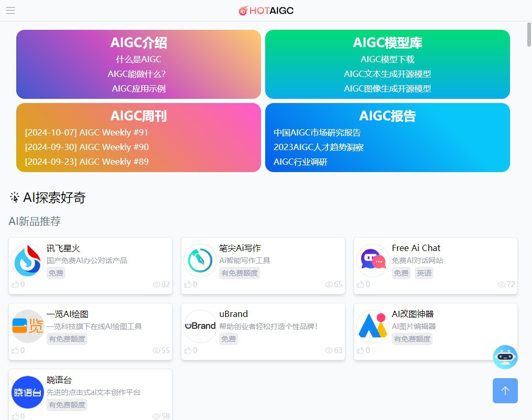Click the page vertical scrollbar thumb
This screenshot has height=420, width=532.
click(529, 35)
